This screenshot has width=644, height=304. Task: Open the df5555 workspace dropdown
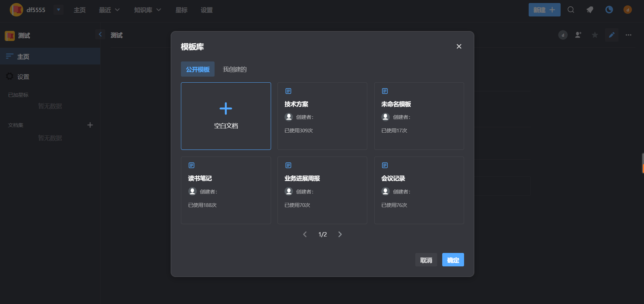(x=58, y=10)
